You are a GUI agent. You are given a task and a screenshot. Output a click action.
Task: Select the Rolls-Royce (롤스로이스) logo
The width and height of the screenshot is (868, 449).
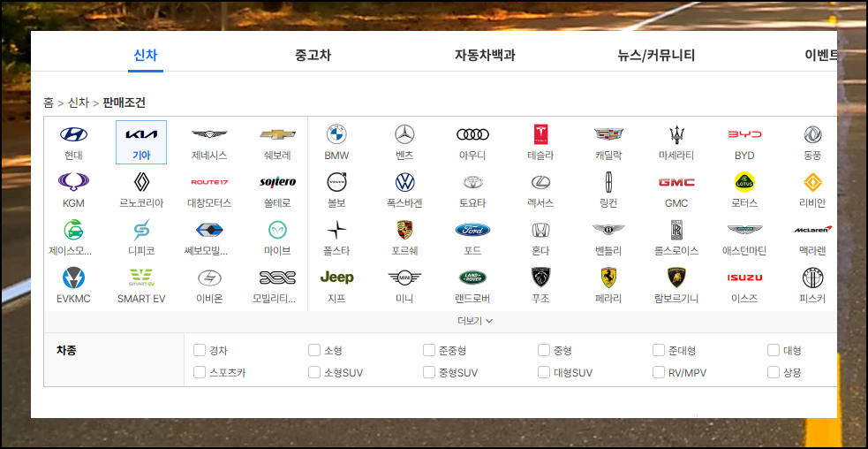pyautogui.click(x=676, y=230)
